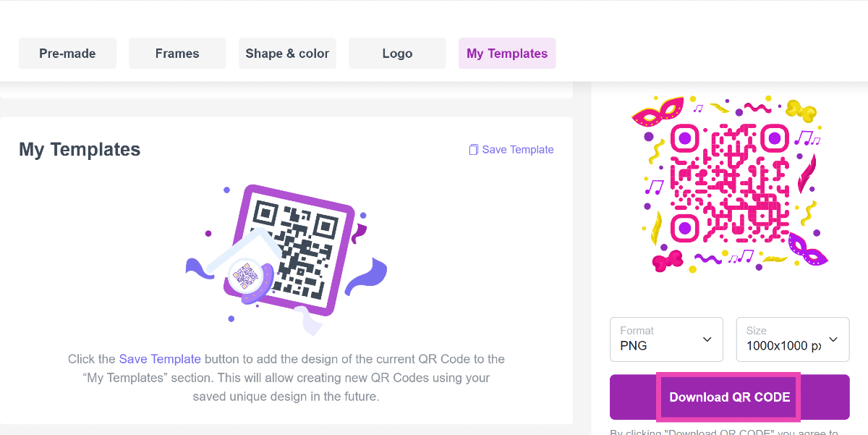Click the My Templates section heading
The image size is (868, 435).
click(80, 150)
